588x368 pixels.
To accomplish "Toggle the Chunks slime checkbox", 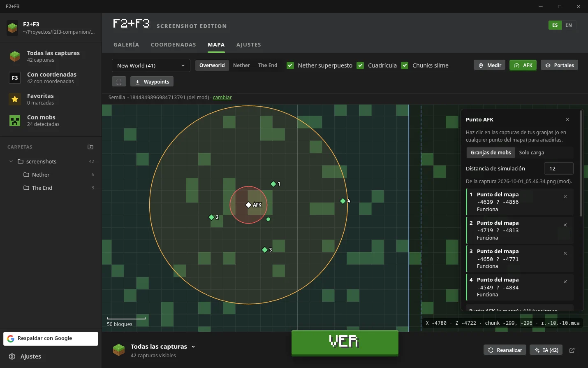I will point(405,65).
